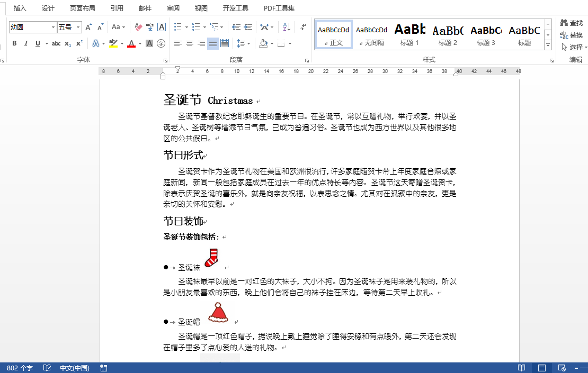Apply 标题 1 style

coord(409,35)
